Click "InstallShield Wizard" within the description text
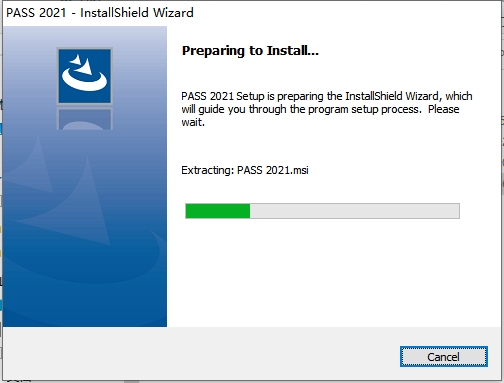Image resolution: width=504 pixels, height=383 pixels. point(392,96)
